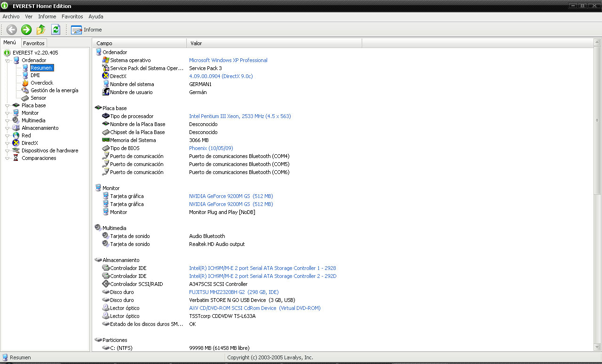The height and width of the screenshot is (364, 602).
Task: Click the Tipo de procesador icon
Action: pos(106,116)
